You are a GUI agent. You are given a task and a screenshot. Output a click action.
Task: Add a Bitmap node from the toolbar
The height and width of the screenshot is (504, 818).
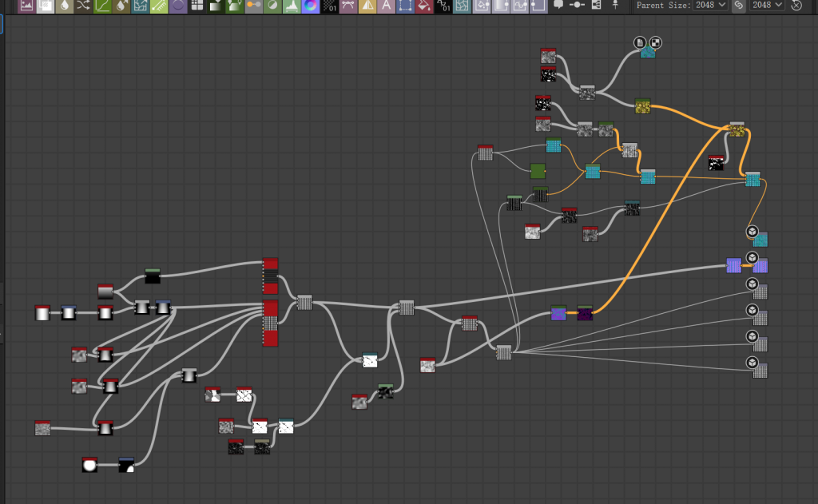click(x=26, y=6)
